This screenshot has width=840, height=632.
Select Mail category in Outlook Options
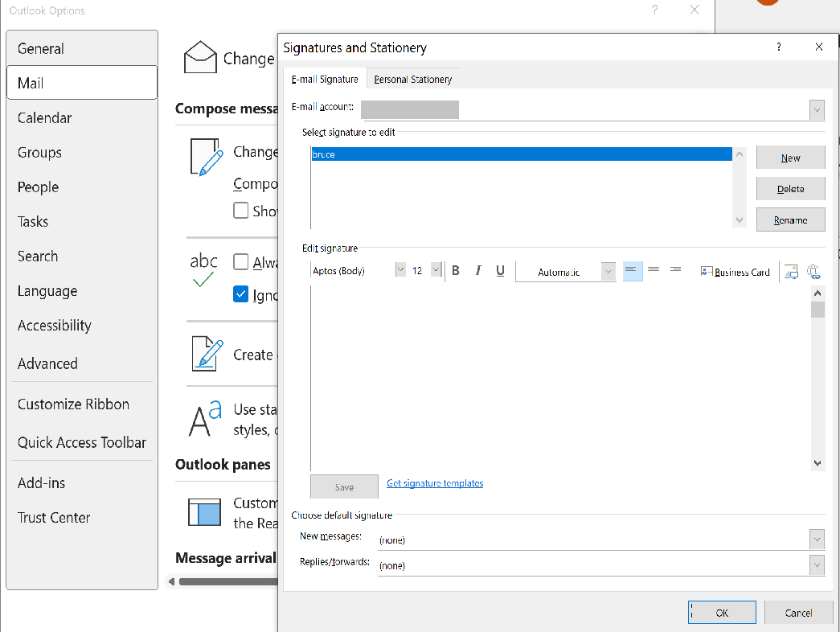(x=82, y=83)
